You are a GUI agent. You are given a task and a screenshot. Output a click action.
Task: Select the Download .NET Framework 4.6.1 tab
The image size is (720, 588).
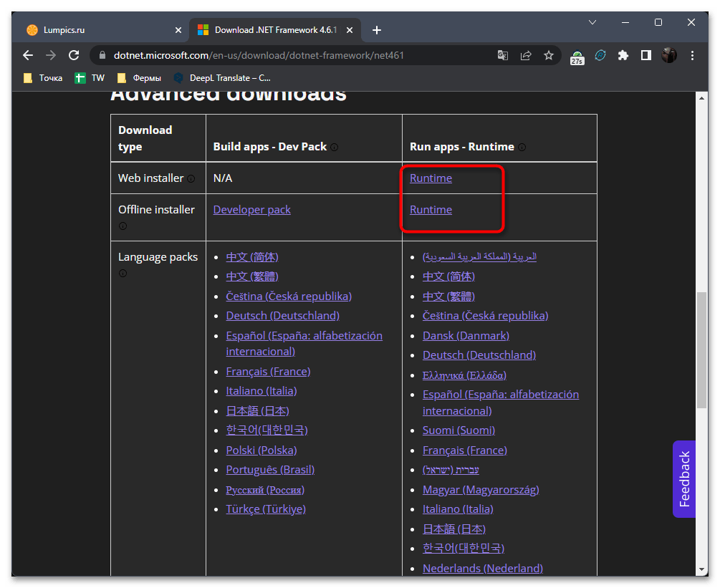point(274,30)
